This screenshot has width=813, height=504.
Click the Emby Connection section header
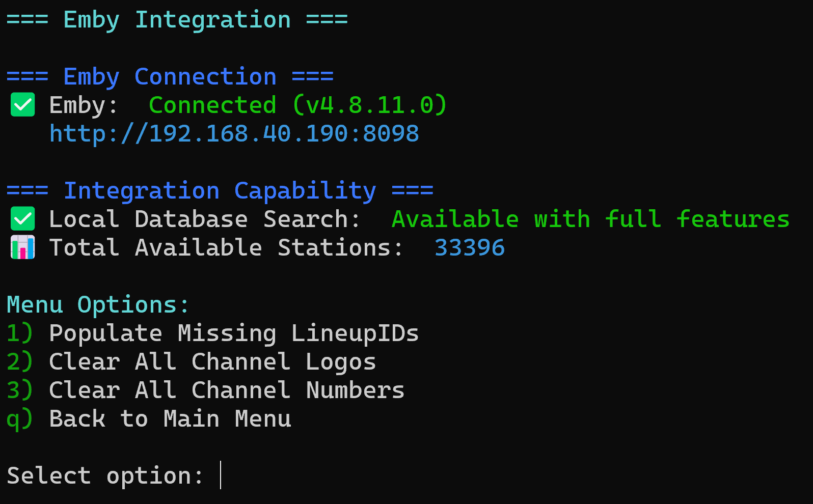pos(170,77)
